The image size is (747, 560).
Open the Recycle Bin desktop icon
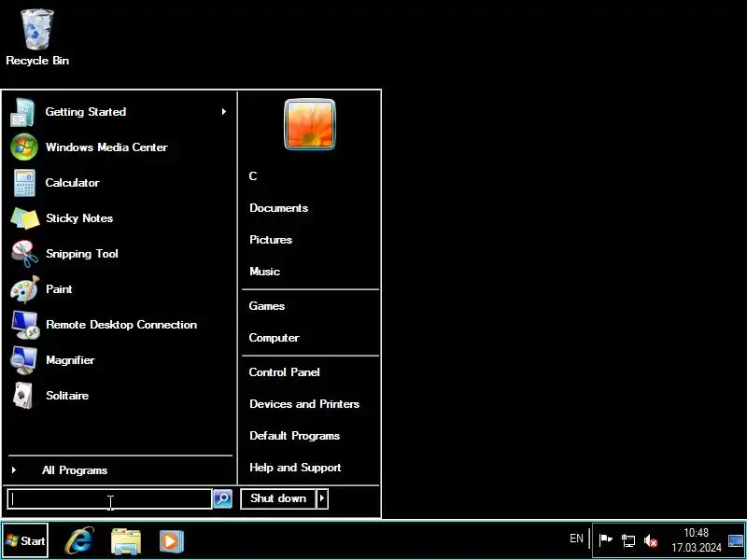pos(37,37)
